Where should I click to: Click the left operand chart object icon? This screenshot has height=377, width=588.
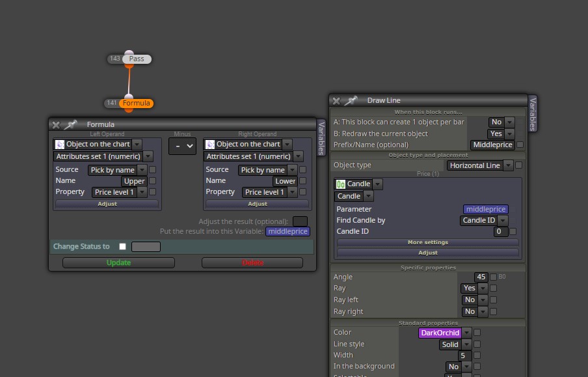[60, 145]
